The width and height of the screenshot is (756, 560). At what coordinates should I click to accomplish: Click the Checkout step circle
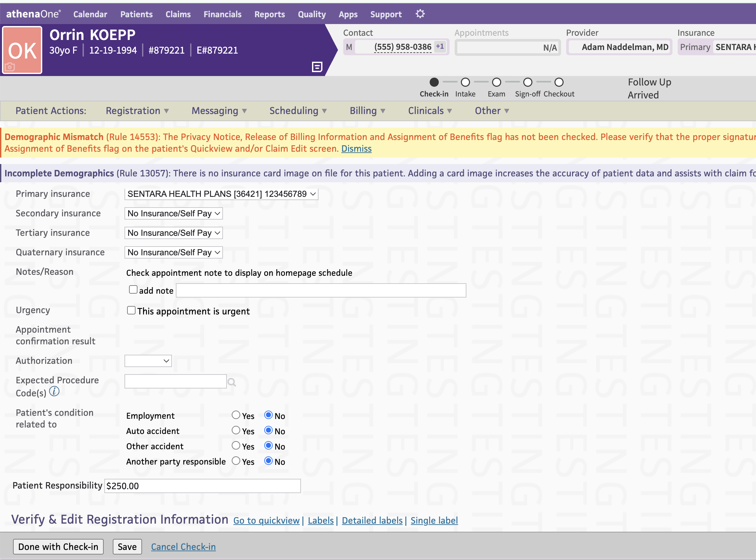pos(559,82)
